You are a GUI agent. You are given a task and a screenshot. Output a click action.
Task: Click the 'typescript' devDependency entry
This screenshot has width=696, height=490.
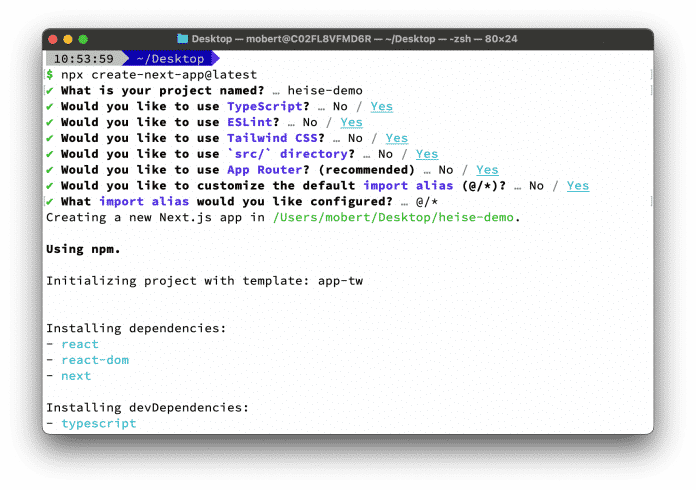click(99, 424)
